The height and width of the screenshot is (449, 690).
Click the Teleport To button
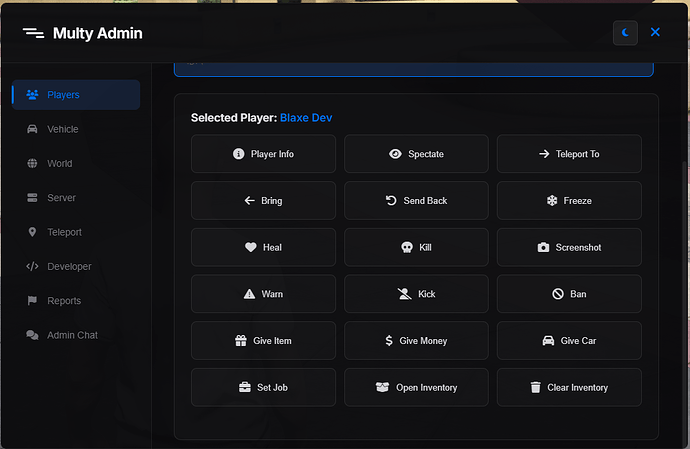click(x=569, y=154)
